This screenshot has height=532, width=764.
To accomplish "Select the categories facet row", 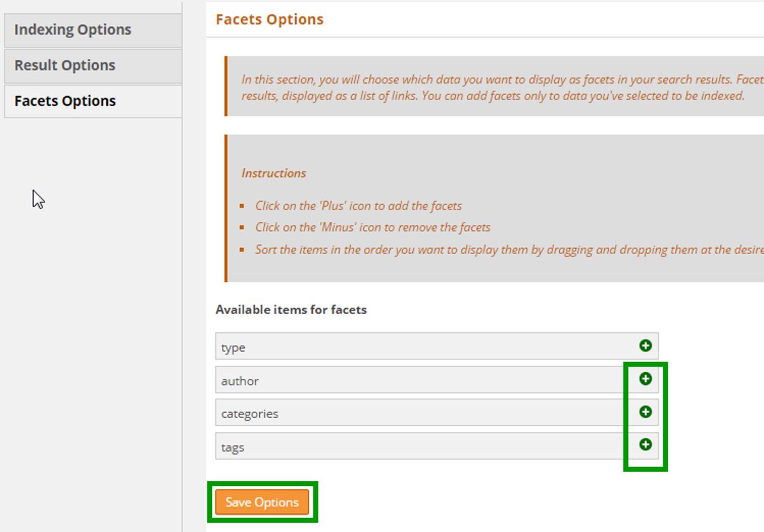I will pyautogui.click(x=385, y=413).
